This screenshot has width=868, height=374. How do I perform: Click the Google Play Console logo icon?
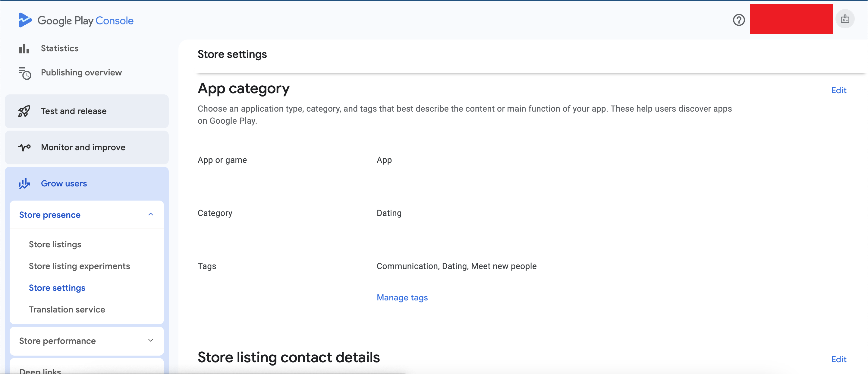pos(25,20)
